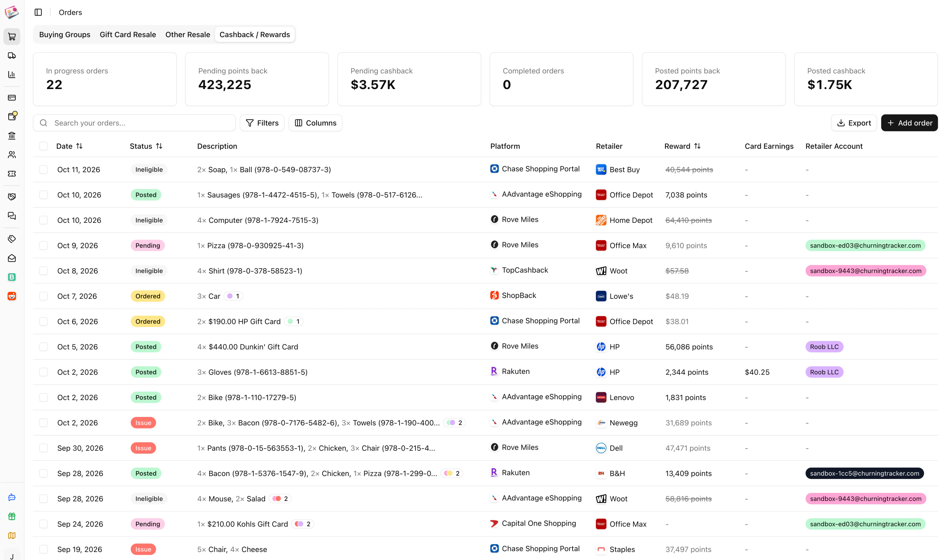The height and width of the screenshot is (560, 946).
Task: Open the Reddit sidebar icon
Action: 12,296
